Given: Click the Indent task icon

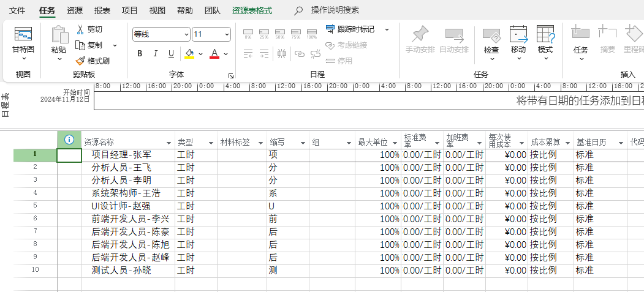Looking at the screenshot, I should (264, 54).
